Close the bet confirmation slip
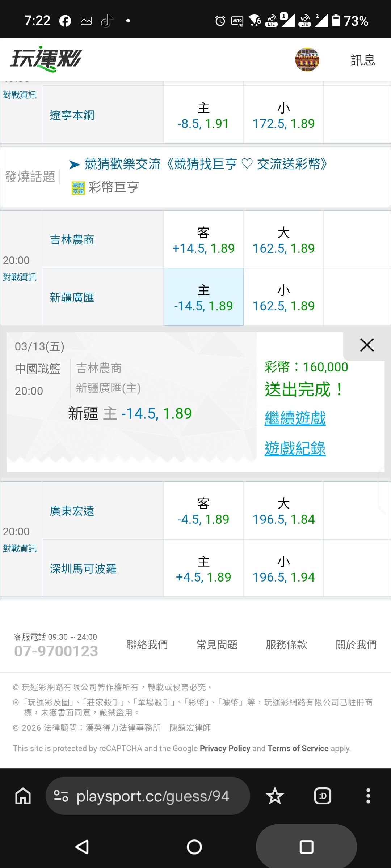 click(x=367, y=345)
